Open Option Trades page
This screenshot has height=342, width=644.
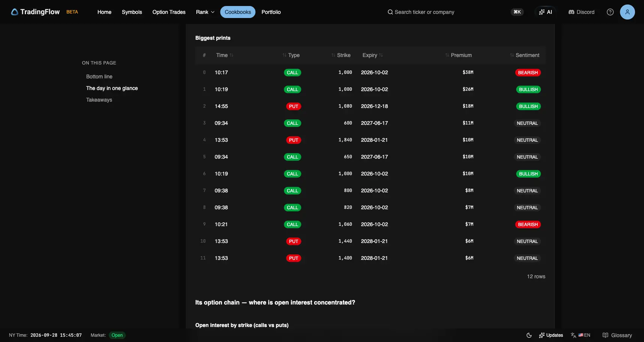(x=169, y=12)
